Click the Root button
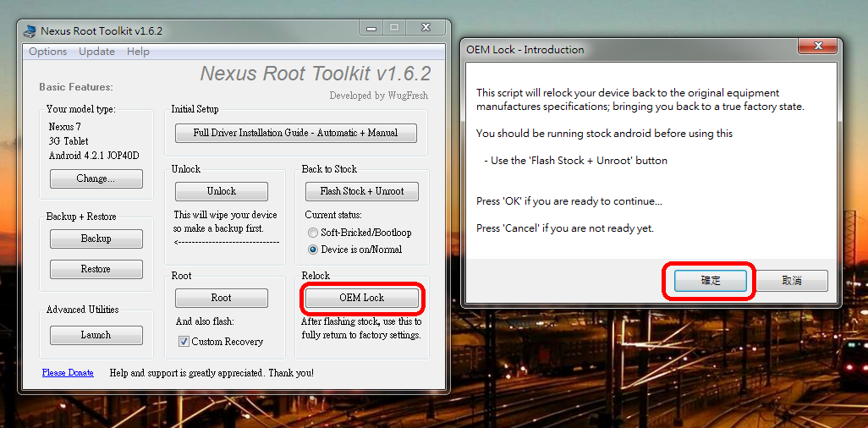The width and height of the screenshot is (868, 428). coord(222,298)
